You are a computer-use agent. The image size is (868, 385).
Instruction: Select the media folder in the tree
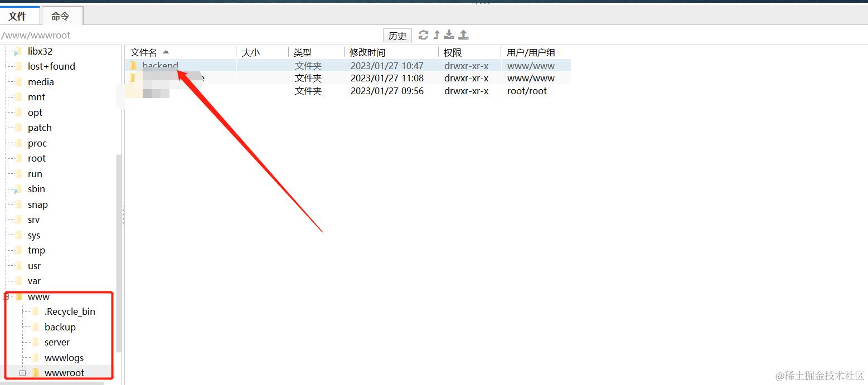point(41,82)
